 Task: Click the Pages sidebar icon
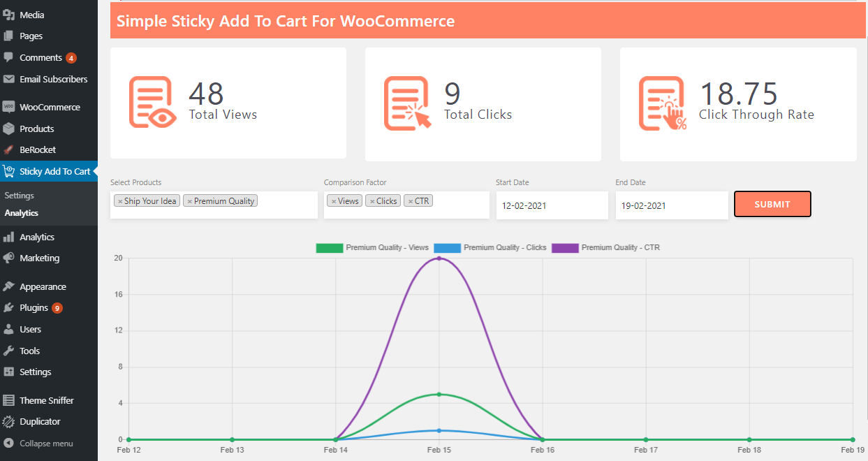[8, 36]
